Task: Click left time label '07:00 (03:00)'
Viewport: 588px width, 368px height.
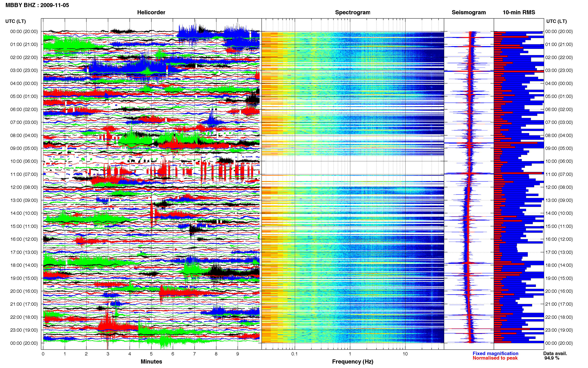Action: [24, 122]
